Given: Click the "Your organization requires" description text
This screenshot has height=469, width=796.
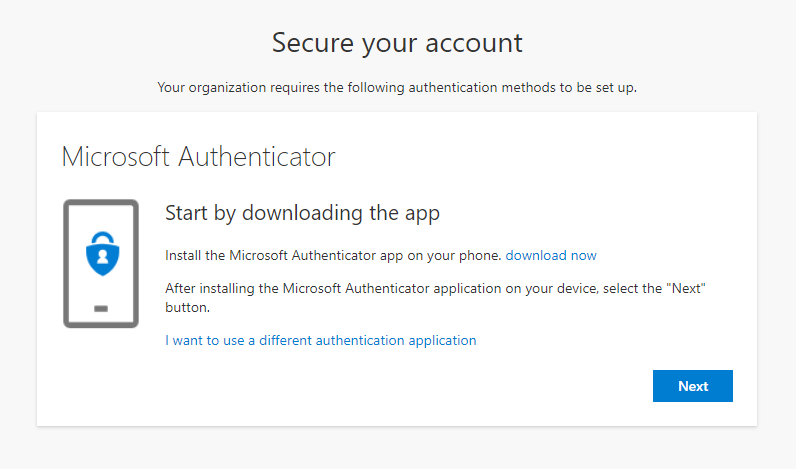Looking at the screenshot, I should pyautogui.click(x=397, y=87).
